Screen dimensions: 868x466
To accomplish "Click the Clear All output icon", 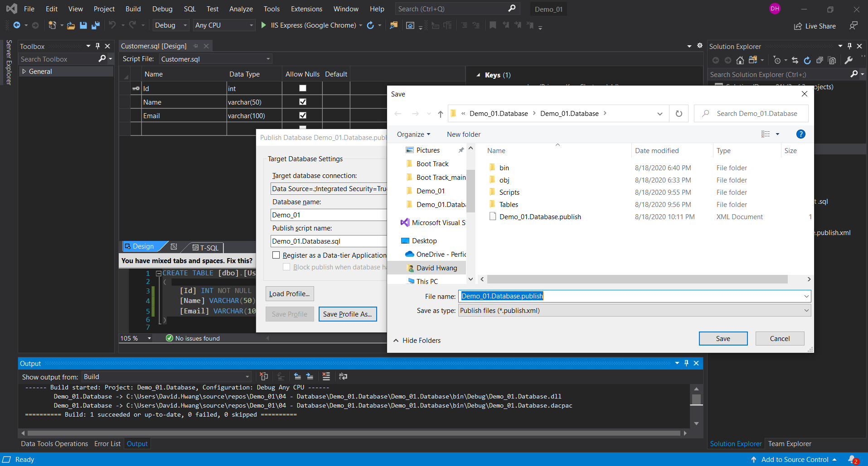I will [326, 376].
